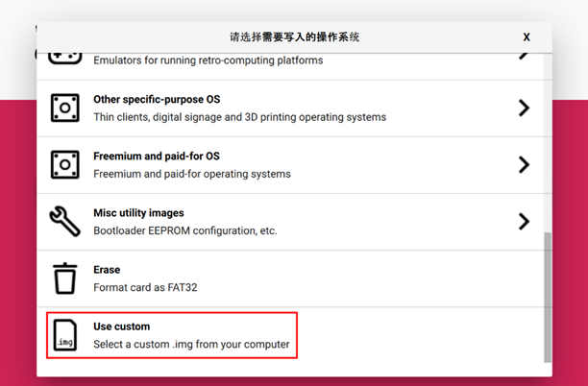Click 'Emulators for running retro-computing platforms' text
This screenshot has height=386, width=588.
click(208, 60)
